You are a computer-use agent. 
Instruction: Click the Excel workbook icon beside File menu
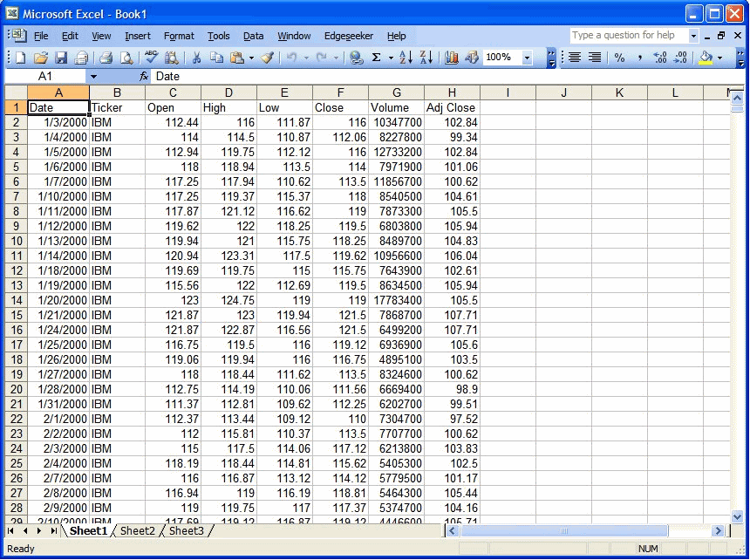click(19, 36)
